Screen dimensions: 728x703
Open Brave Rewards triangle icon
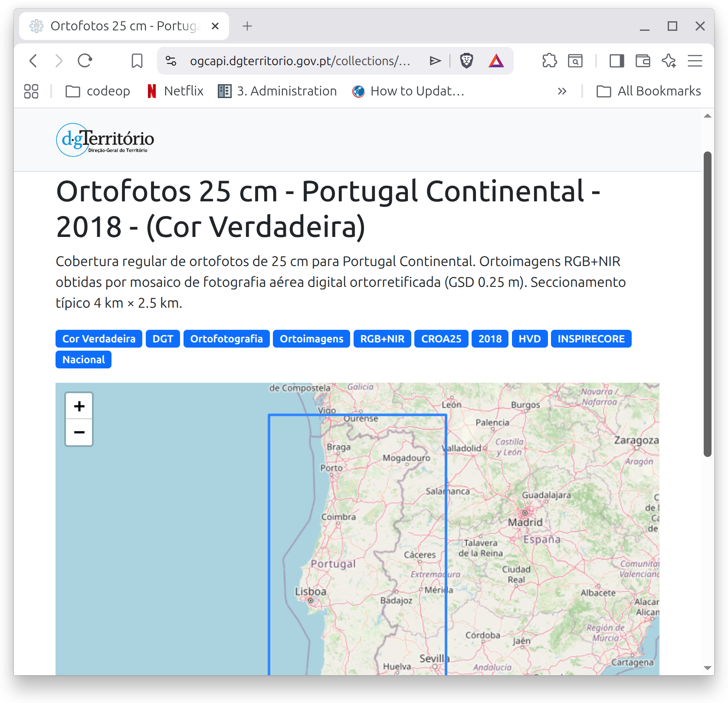496,61
